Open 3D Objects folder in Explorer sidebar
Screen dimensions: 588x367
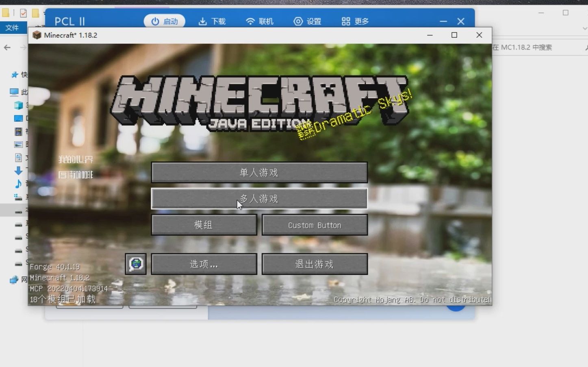pos(18,105)
